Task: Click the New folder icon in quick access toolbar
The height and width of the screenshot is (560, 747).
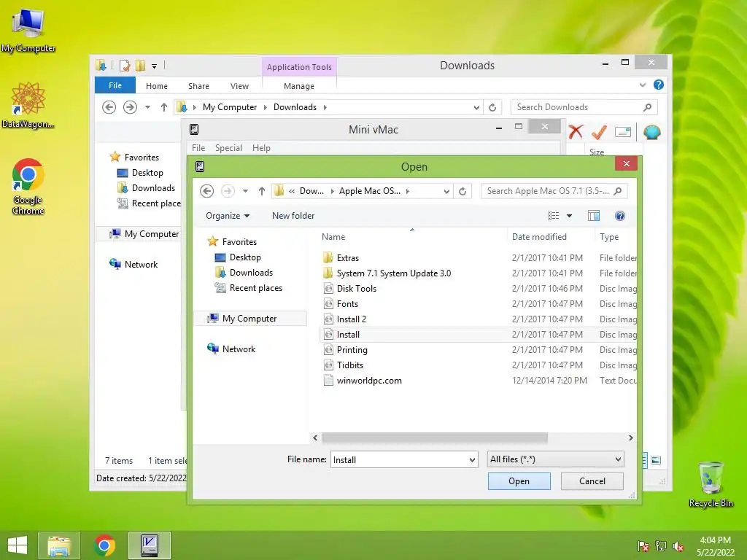Action: click(x=141, y=65)
